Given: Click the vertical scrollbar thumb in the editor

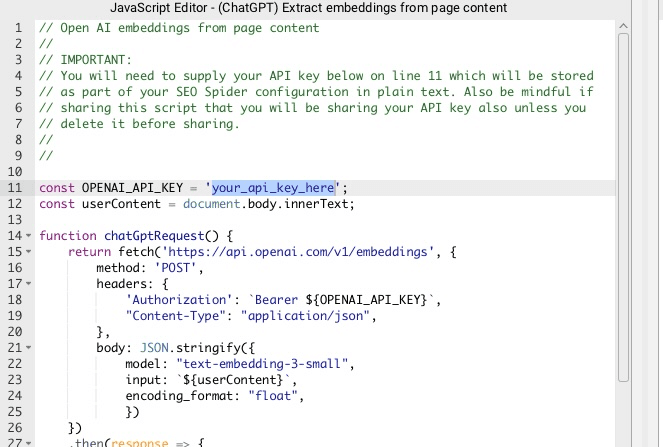Looking at the screenshot, I should click(x=623, y=207).
